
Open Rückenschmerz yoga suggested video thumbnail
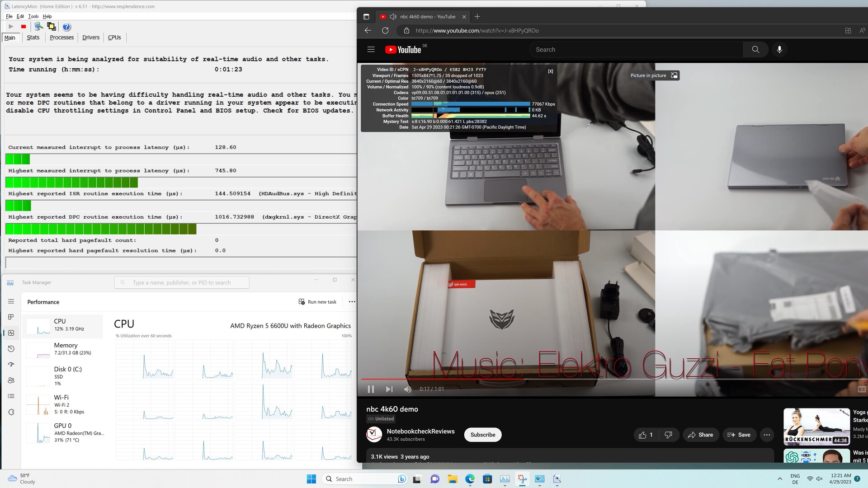pyautogui.click(x=816, y=427)
